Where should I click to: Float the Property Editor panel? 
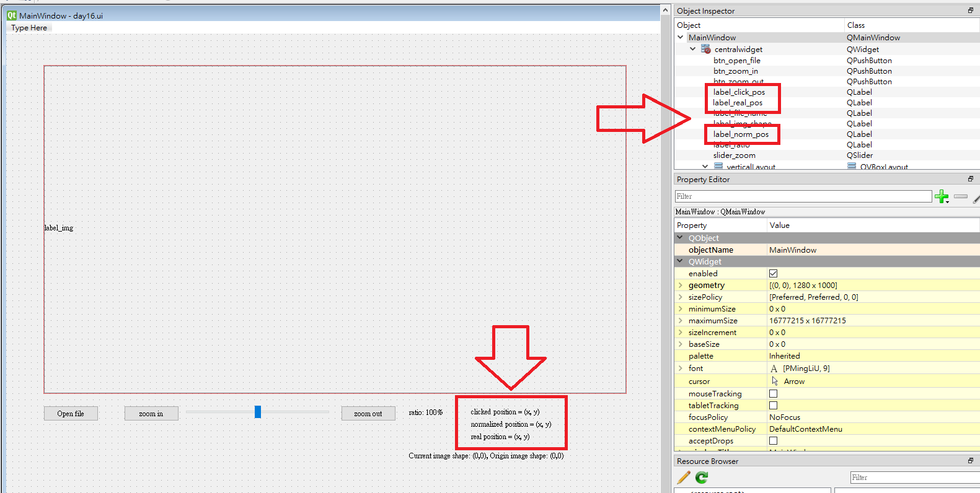pyautogui.click(x=970, y=179)
